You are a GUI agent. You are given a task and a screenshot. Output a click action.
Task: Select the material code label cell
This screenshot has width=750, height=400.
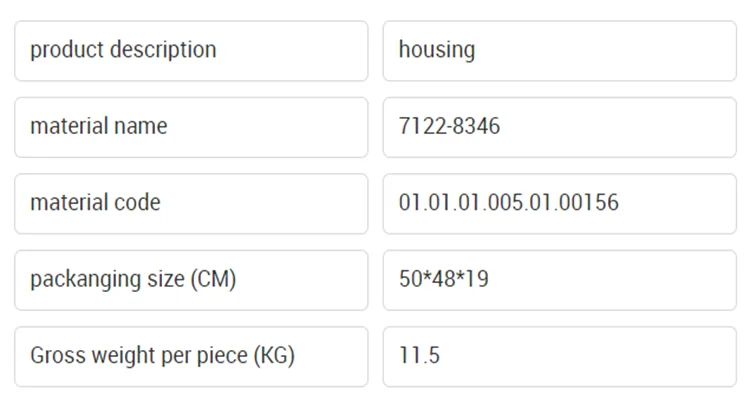(x=190, y=203)
